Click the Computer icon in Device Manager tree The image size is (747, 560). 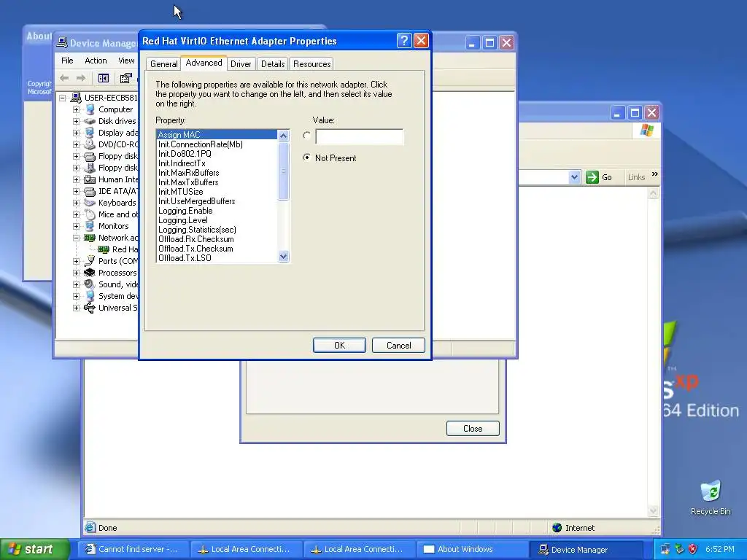[x=90, y=109]
